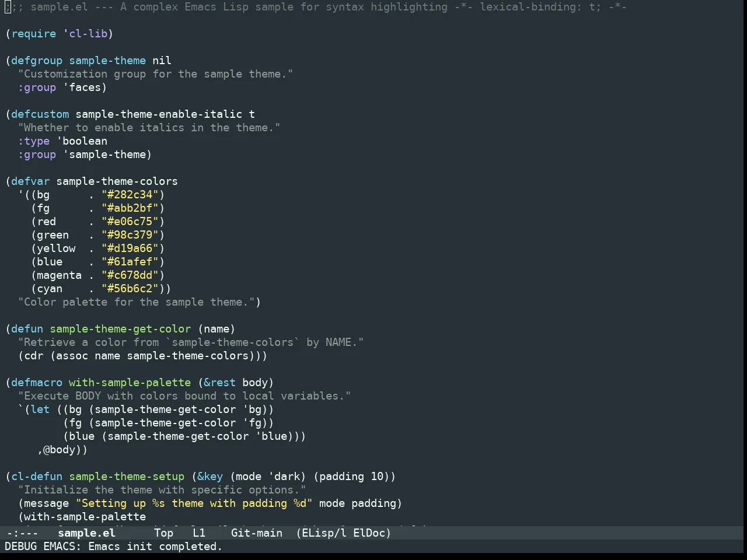Image resolution: width=747 pixels, height=560 pixels.
Task: Place cursor on defgroup keyword
Action: click(x=37, y=61)
